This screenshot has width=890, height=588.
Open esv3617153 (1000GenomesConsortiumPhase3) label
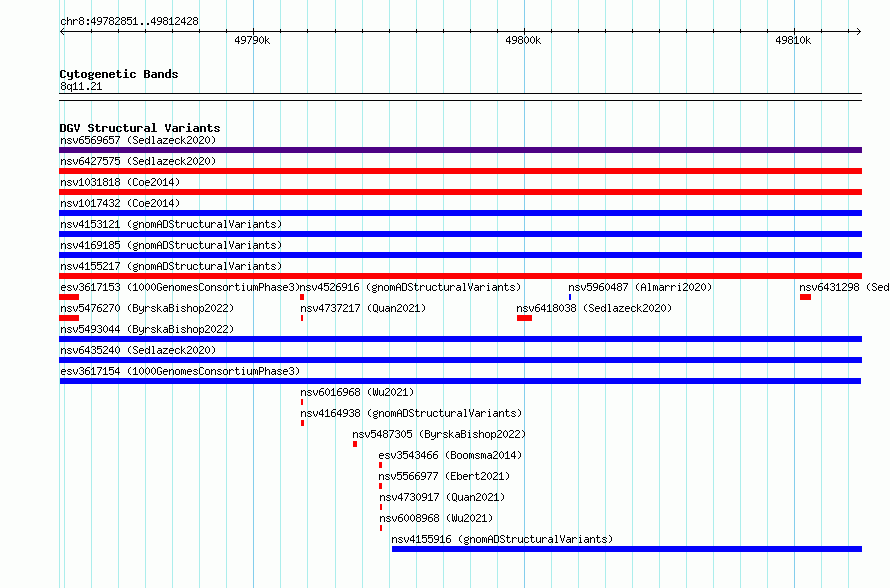click(179, 287)
